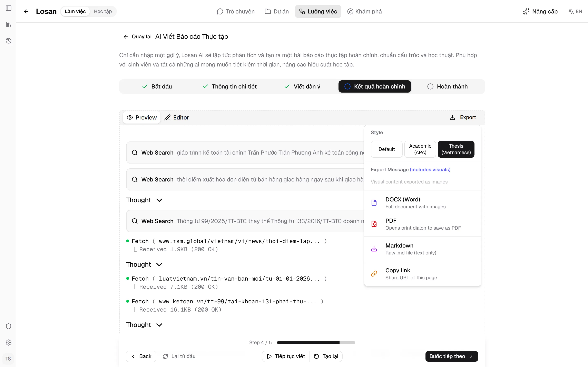This screenshot has width=588, height=367.
Task: Expand the second Thought section chevron
Action: pyautogui.click(x=159, y=265)
